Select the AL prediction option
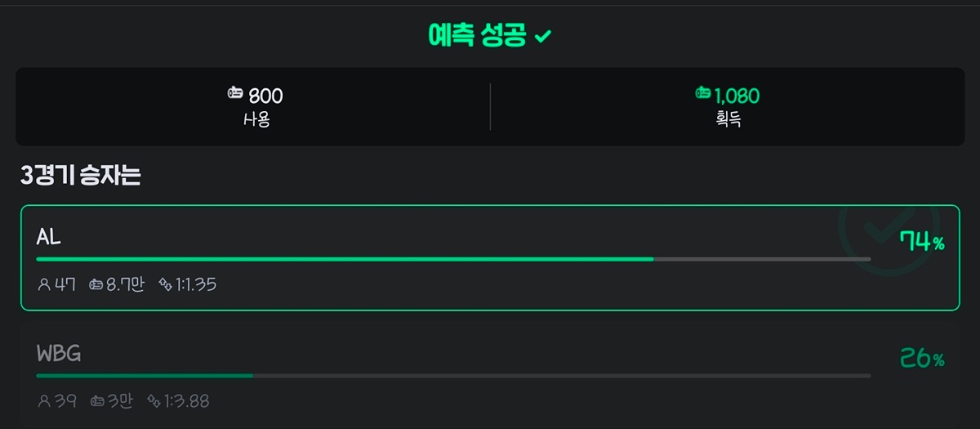The width and height of the screenshot is (980, 429). tap(490, 257)
